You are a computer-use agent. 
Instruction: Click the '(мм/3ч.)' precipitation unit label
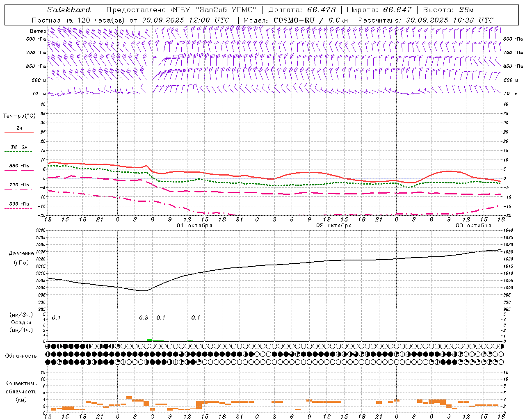coord(21,315)
